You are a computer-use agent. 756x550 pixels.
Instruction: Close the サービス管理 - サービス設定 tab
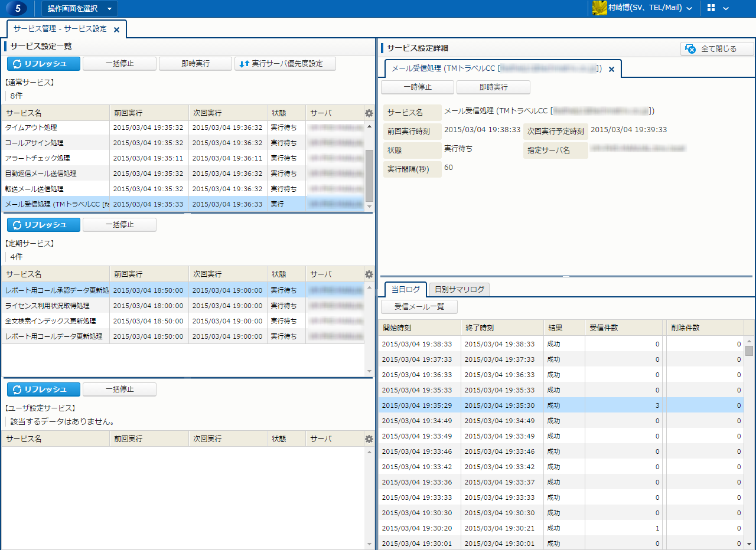click(116, 29)
